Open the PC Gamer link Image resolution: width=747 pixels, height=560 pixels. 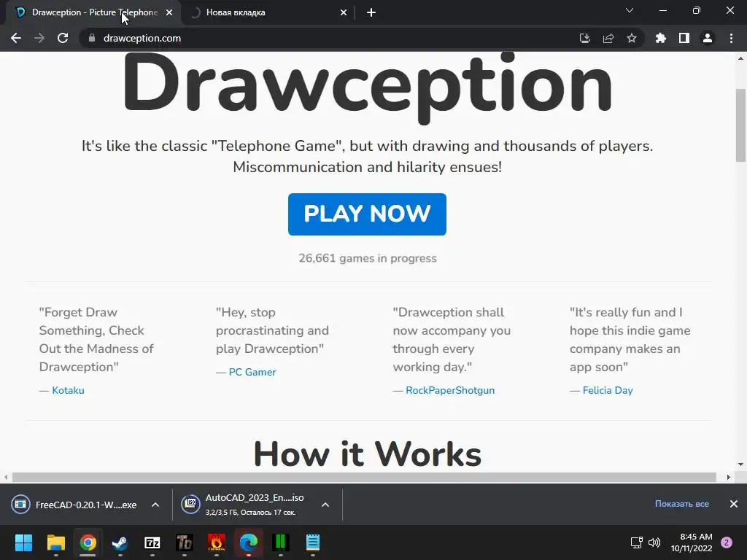(252, 373)
